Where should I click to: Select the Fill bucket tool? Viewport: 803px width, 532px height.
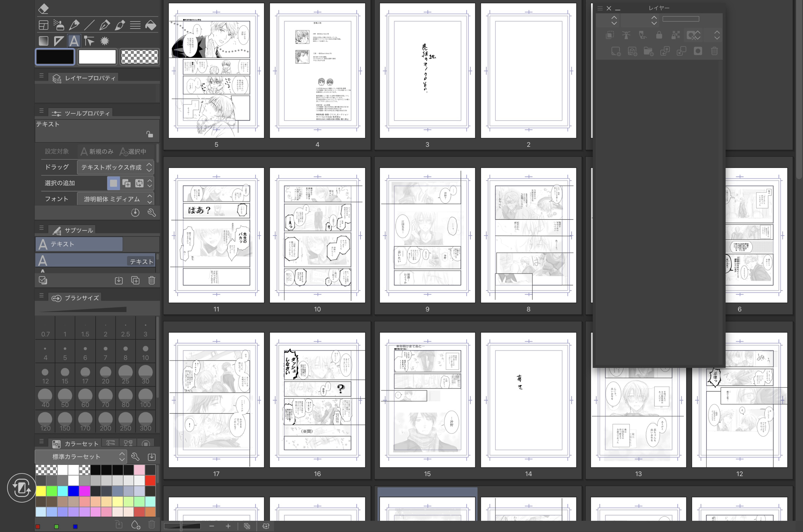tap(151, 25)
